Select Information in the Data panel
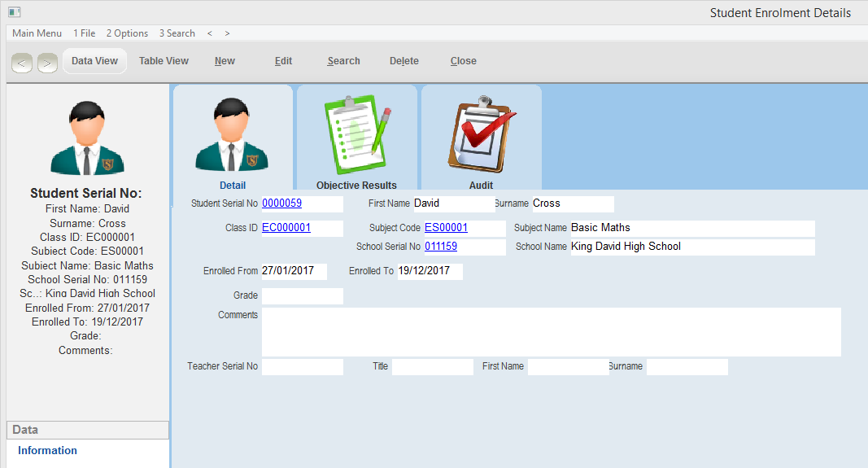This screenshot has height=468, width=868. (x=47, y=451)
